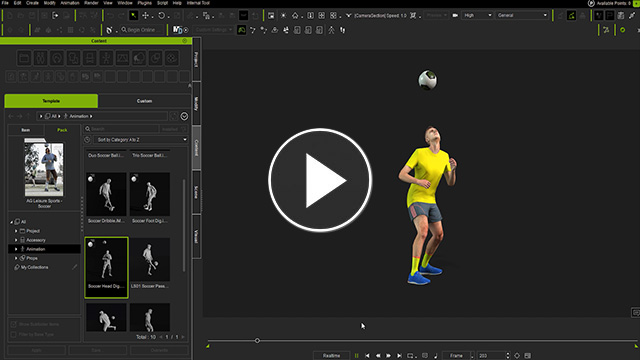
Task: Open the Scene side tab
Action: tap(196, 192)
